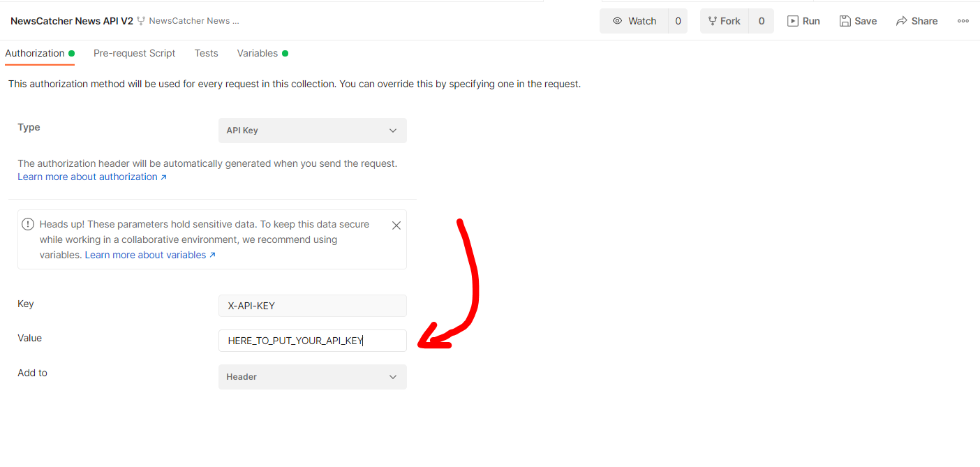Switch to the Tests tab
The height and width of the screenshot is (467, 980).
pos(207,53)
